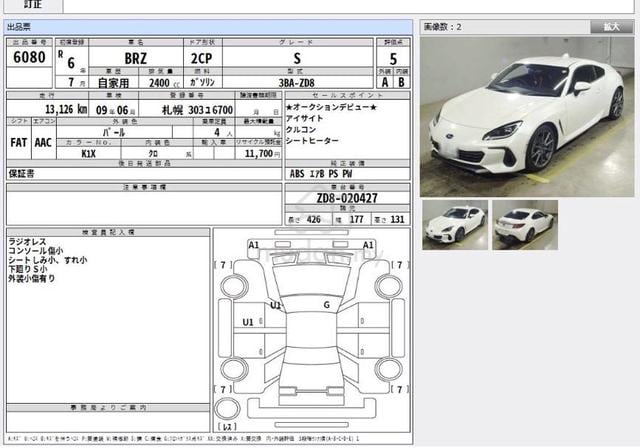This screenshot has width=640, height=448.
Task: Click the recycle fee 11,700円
Action: [262, 153]
